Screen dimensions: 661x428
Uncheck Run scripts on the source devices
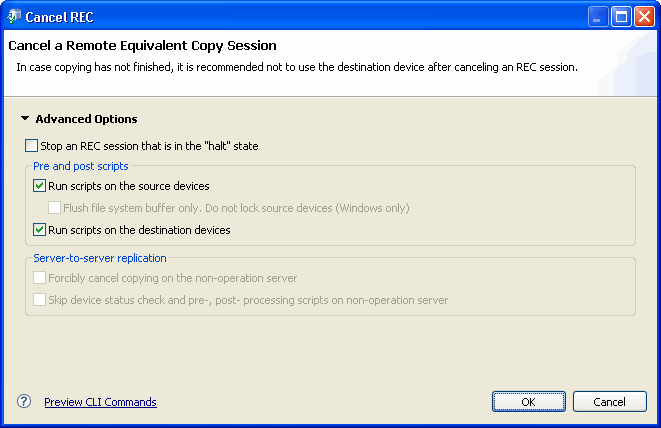(39, 186)
